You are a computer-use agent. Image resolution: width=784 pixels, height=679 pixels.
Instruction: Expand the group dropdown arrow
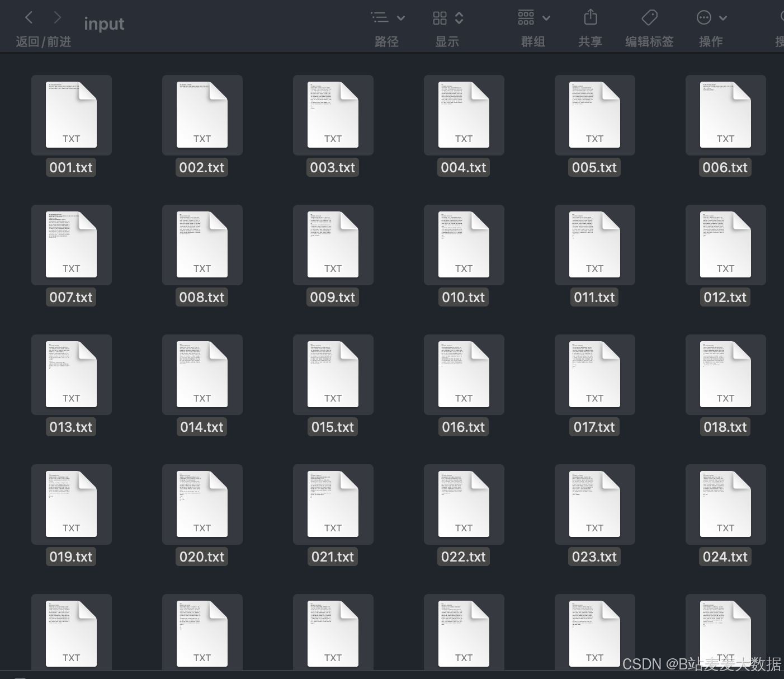pos(546,18)
